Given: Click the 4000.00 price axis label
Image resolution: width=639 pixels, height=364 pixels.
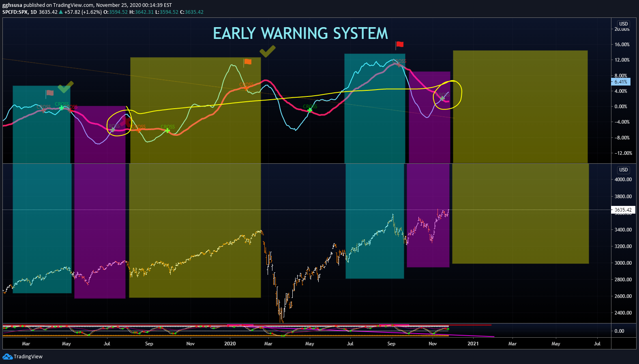Looking at the screenshot, I should 623,180.
